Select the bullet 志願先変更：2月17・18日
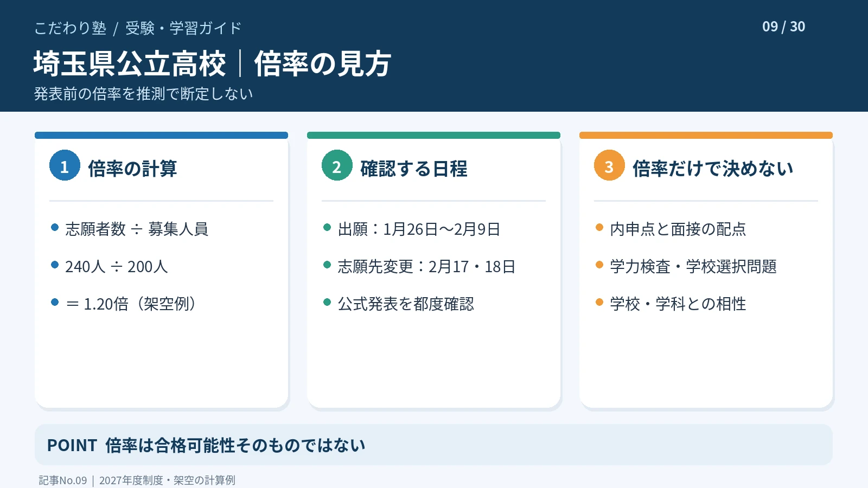The width and height of the screenshot is (868, 488). pyautogui.click(x=426, y=267)
